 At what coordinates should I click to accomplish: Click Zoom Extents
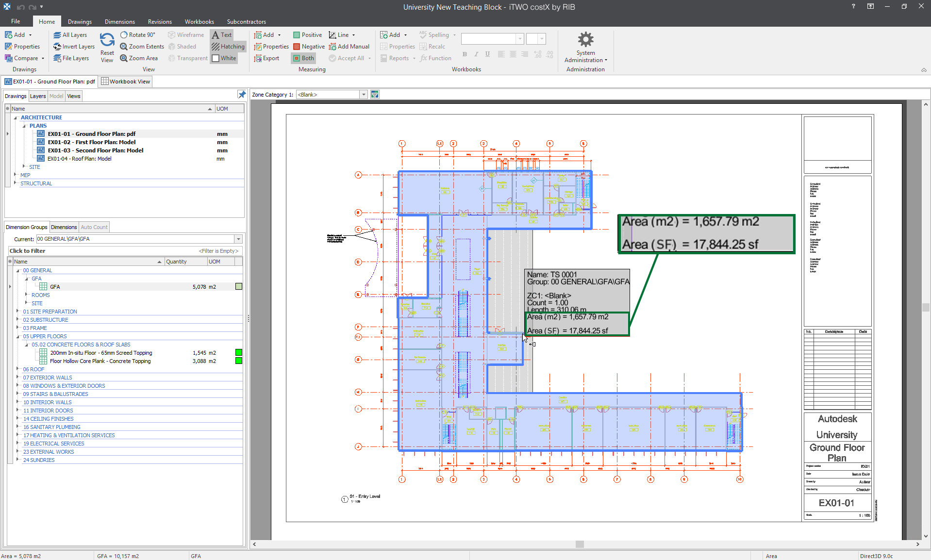pyautogui.click(x=142, y=47)
